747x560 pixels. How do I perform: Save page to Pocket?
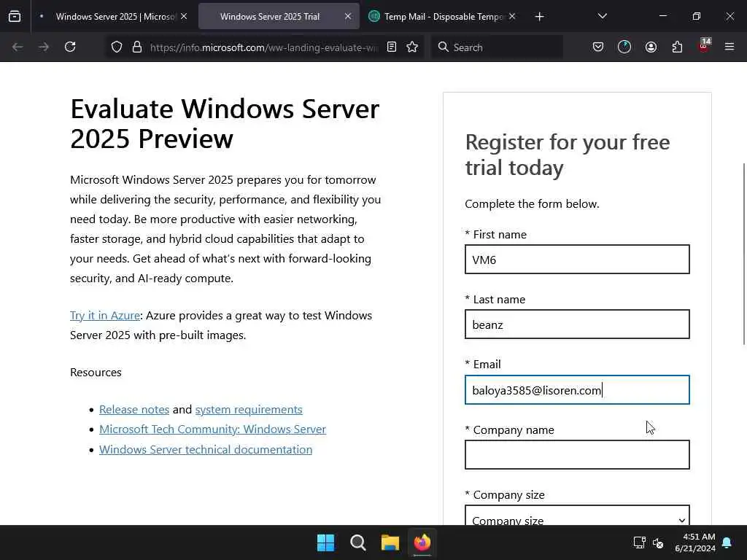(598, 47)
